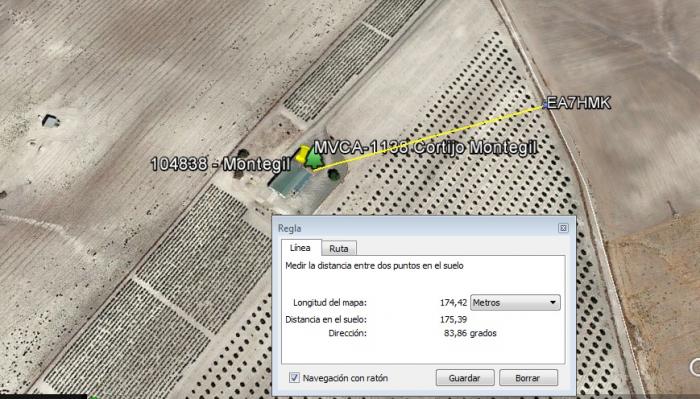Click the MVCA-1138 Cortijo Montegil label

[425, 147]
